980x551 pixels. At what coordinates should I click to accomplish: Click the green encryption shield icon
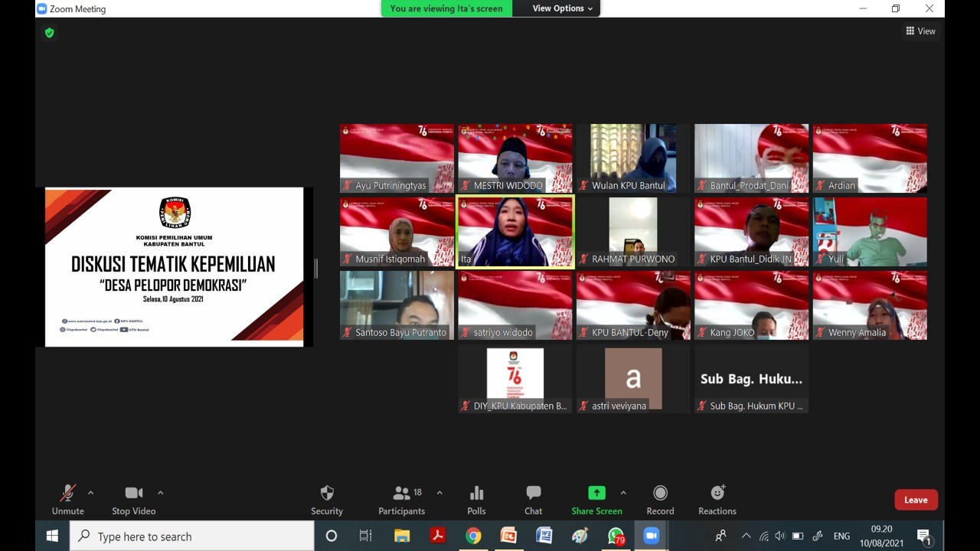coord(50,33)
